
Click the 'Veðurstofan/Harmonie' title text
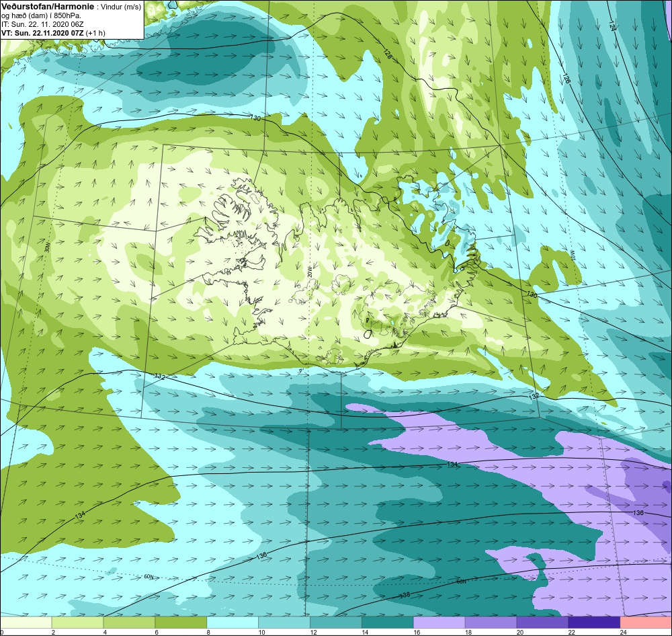47,7
